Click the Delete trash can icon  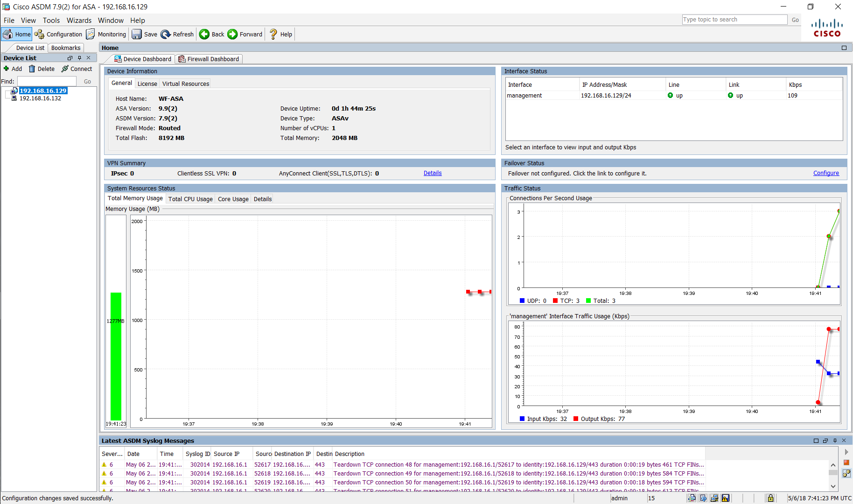click(32, 69)
